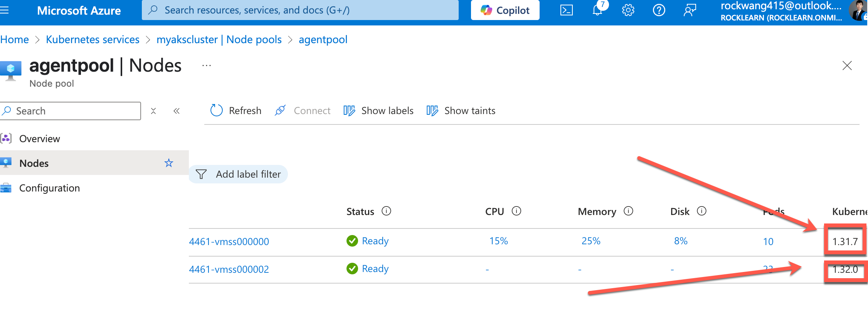Open the ellipsis more options next to Nodes title
868x309 pixels.
pyautogui.click(x=207, y=65)
